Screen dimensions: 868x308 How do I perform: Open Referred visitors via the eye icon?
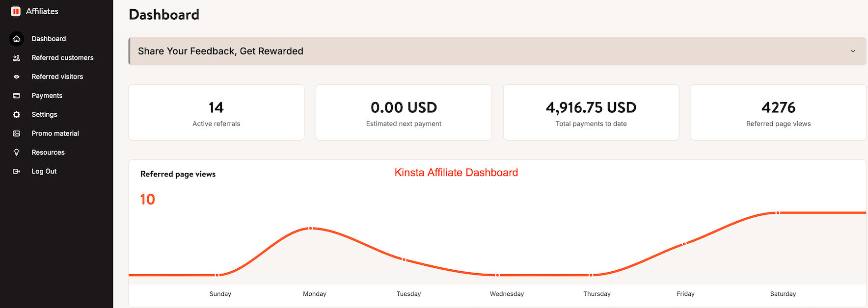point(16,77)
